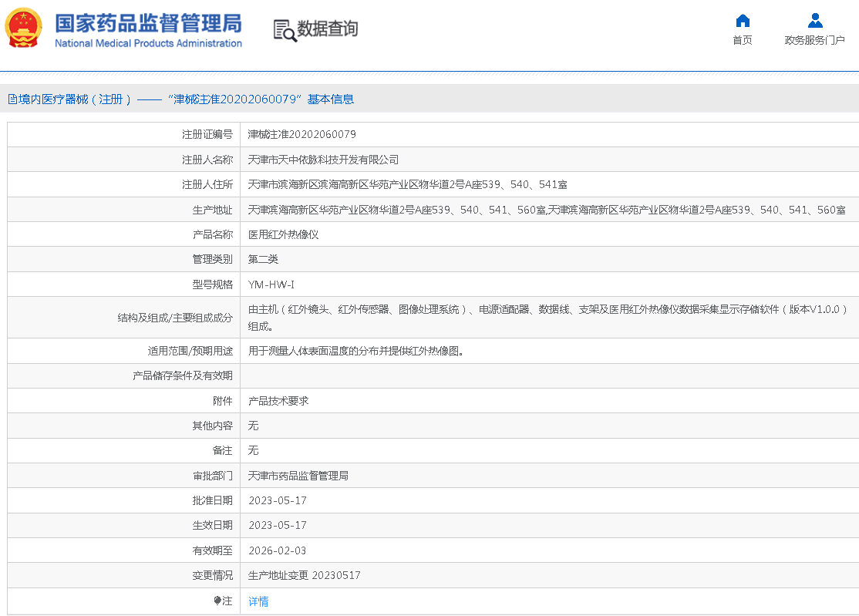859x616 pixels.
Task: Click the small icon before 境内医疗器械 heading
Action: [12, 99]
